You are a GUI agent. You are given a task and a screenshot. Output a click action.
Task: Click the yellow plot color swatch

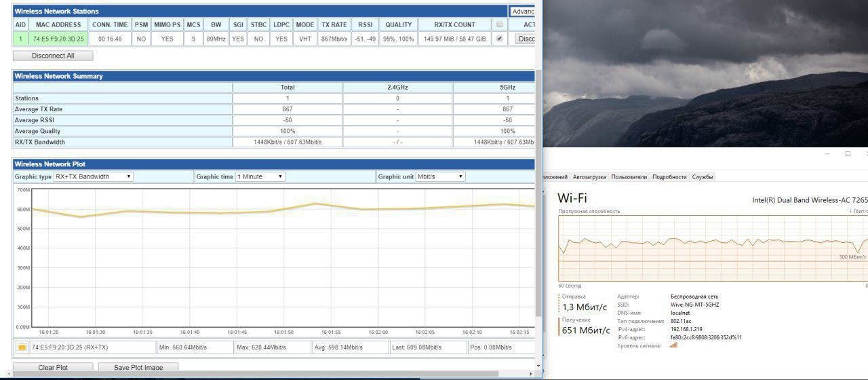click(x=22, y=347)
